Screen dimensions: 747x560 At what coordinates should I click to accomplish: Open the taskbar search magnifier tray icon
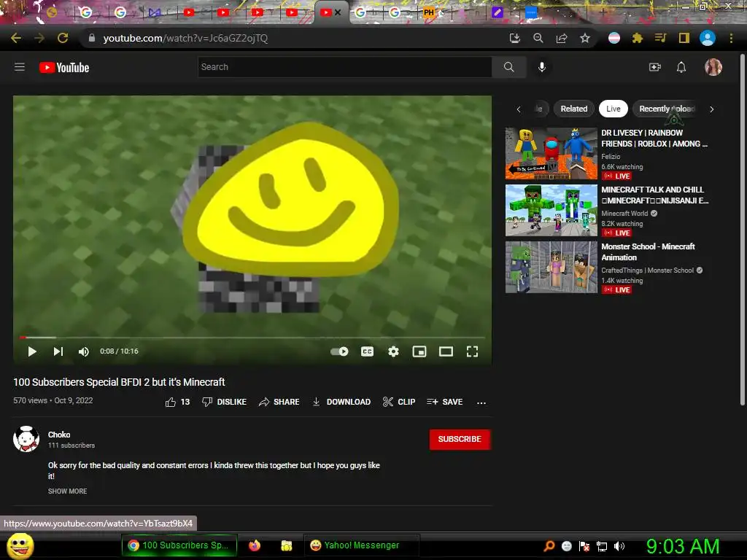(549, 545)
